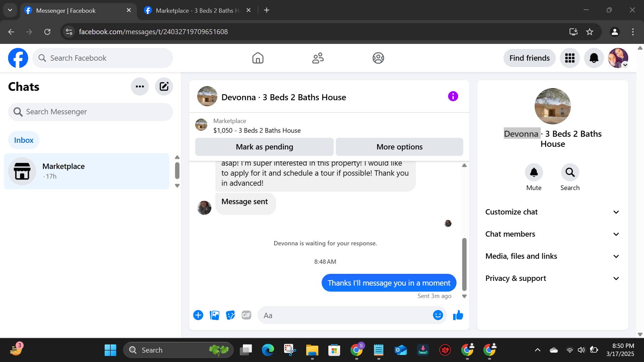Mute this conversation with the bell icon
The image size is (644, 362).
534,172
